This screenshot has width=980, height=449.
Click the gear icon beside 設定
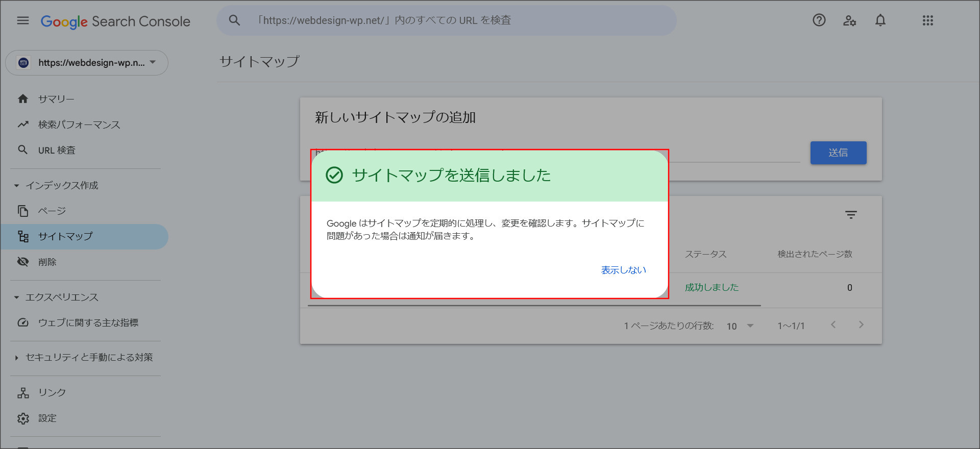tap(23, 418)
